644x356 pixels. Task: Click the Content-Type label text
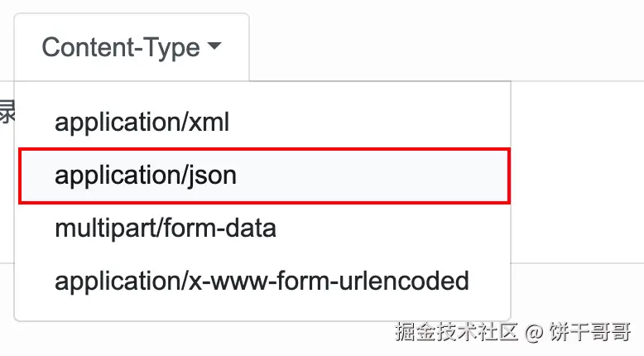pyautogui.click(x=121, y=47)
